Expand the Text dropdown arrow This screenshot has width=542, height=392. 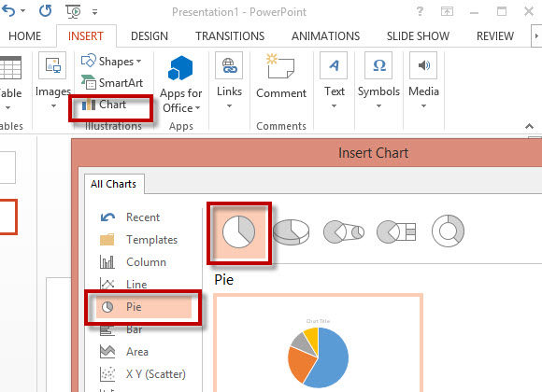334,106
